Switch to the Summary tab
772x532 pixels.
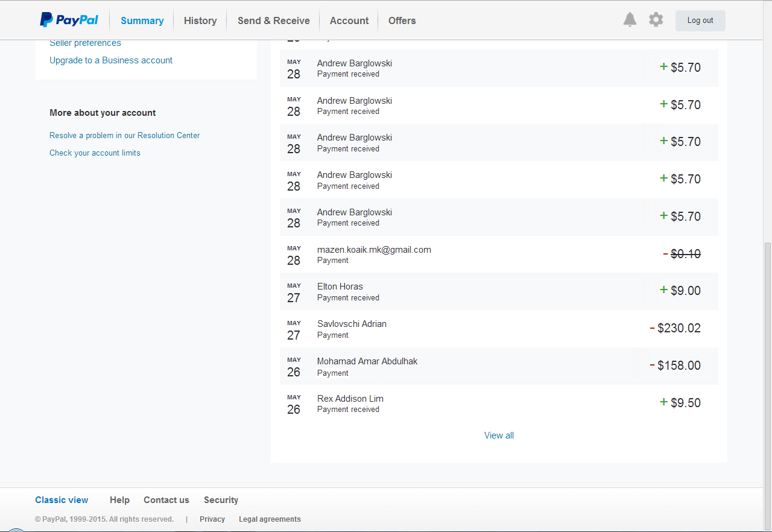[x=142, y=21]
